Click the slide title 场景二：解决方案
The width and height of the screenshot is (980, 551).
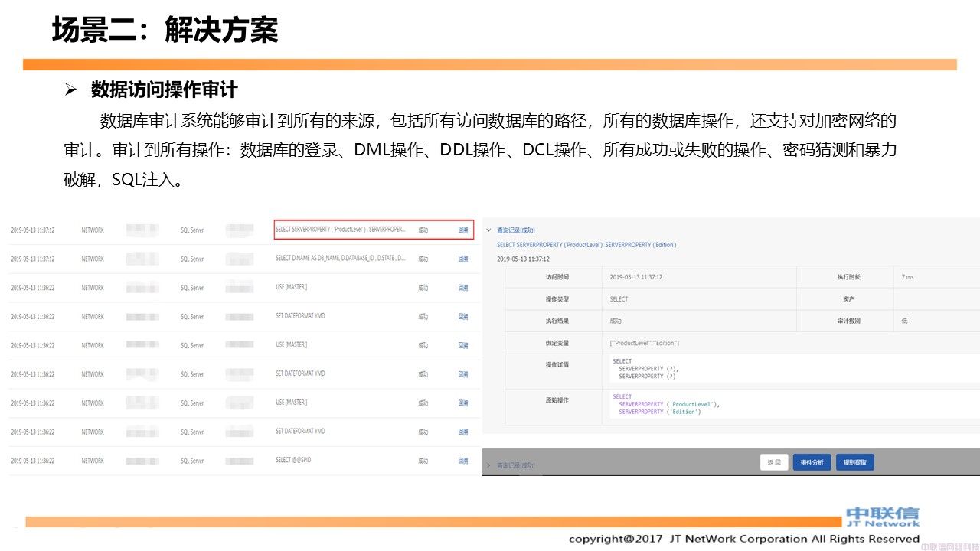coord(165,30)
